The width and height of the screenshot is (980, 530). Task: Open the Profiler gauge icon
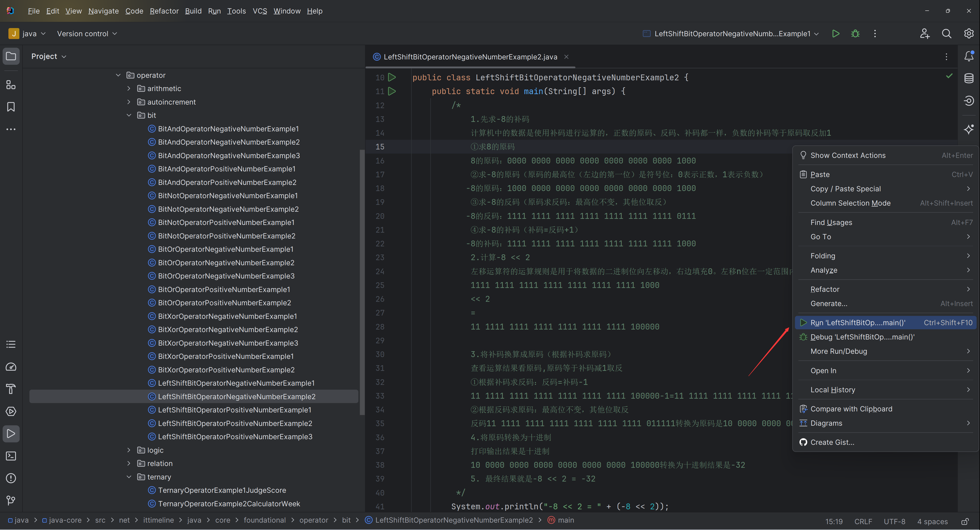click(x=11, y=367)
